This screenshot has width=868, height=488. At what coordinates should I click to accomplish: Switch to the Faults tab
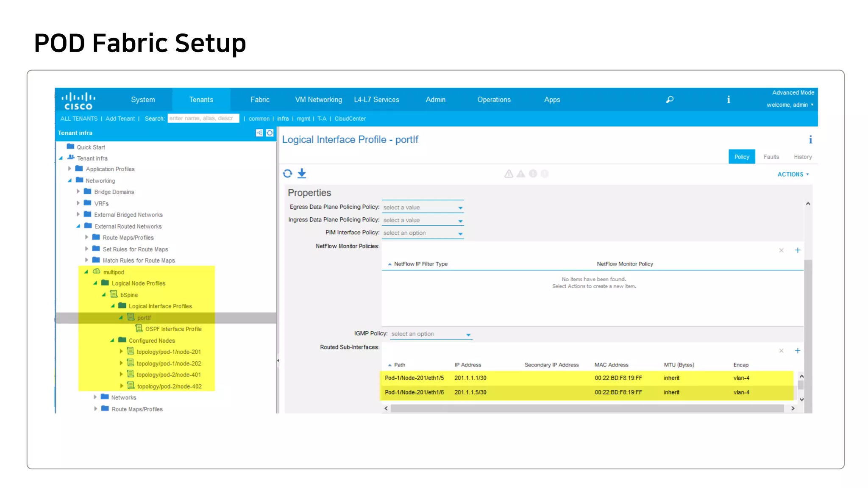[x=771, y=157]
